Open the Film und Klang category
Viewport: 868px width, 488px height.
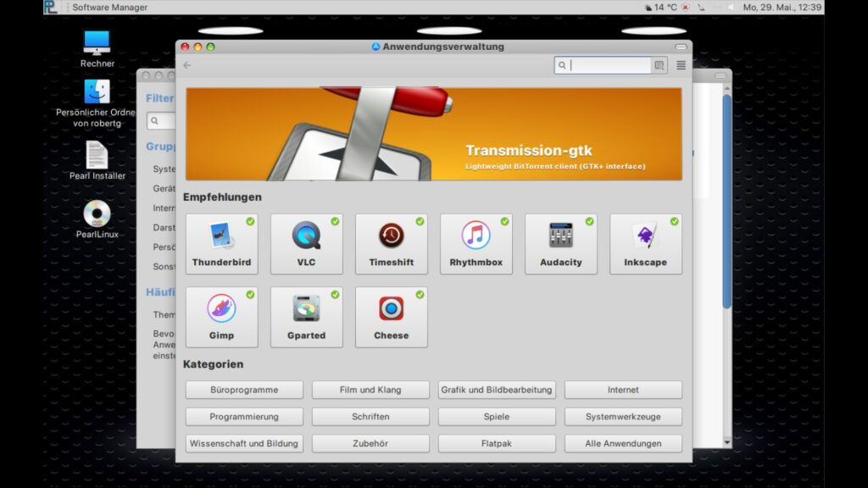pyautogui.click(x=370, y=390)
